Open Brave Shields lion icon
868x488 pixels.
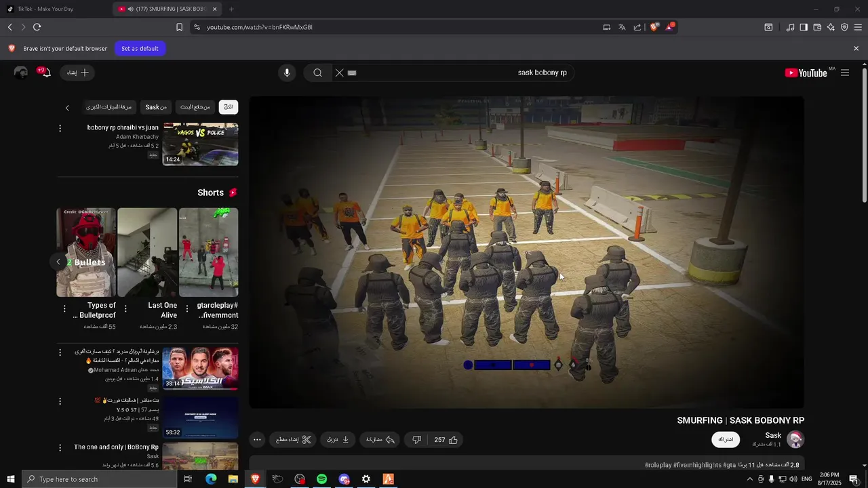click(654, 27)
